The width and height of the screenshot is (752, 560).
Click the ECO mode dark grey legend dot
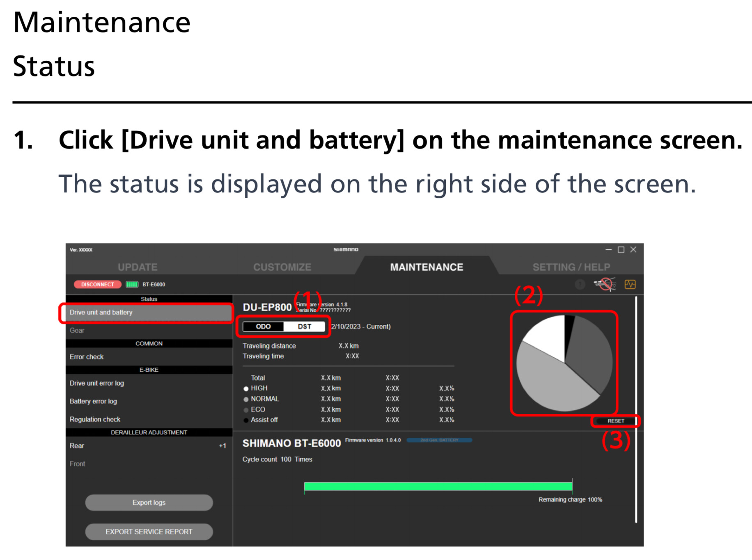click(x=246, y=410)
